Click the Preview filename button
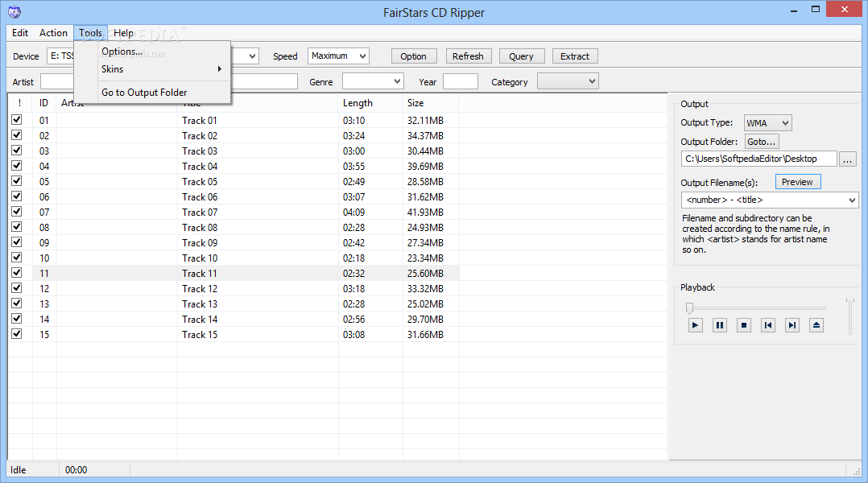868x483 pixels. [x=797, y=182]
